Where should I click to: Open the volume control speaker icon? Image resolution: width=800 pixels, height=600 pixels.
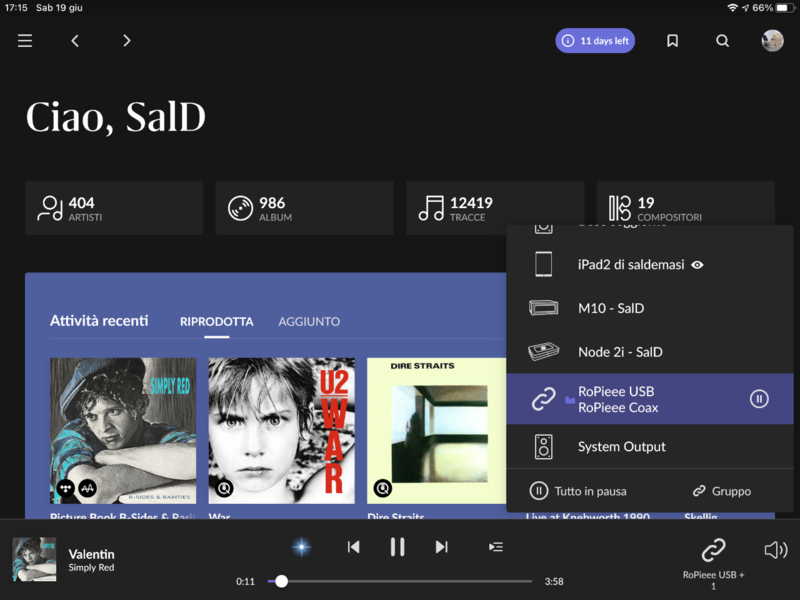(775, 550)
